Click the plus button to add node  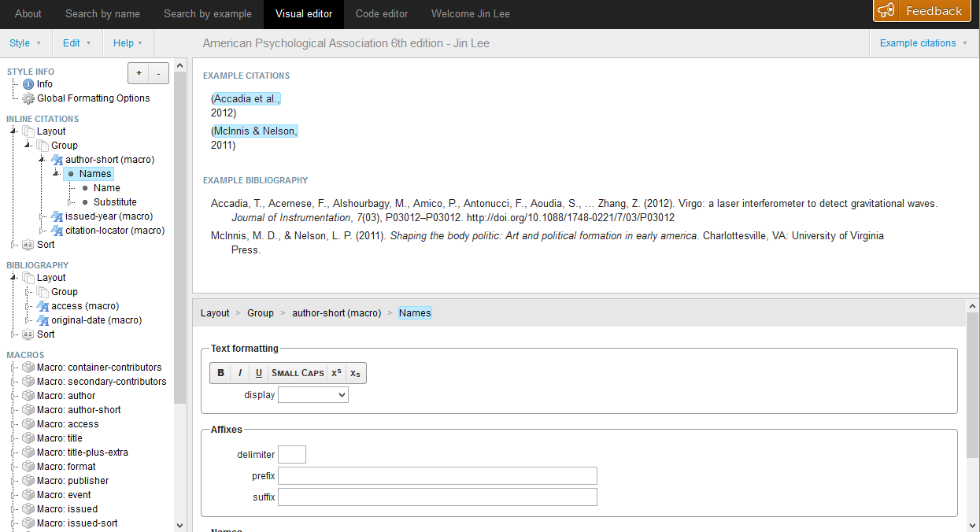point(139,73)
